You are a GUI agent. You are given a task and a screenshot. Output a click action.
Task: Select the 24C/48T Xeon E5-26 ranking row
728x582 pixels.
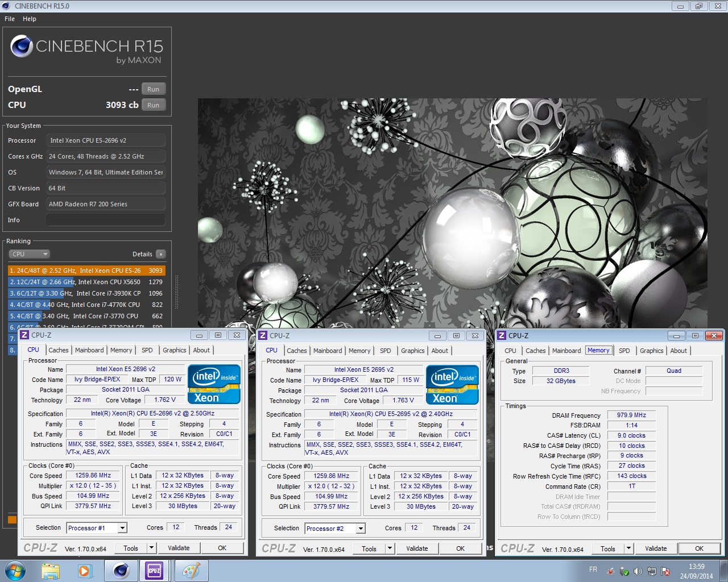pyautogui.click(x=86, y=271)
